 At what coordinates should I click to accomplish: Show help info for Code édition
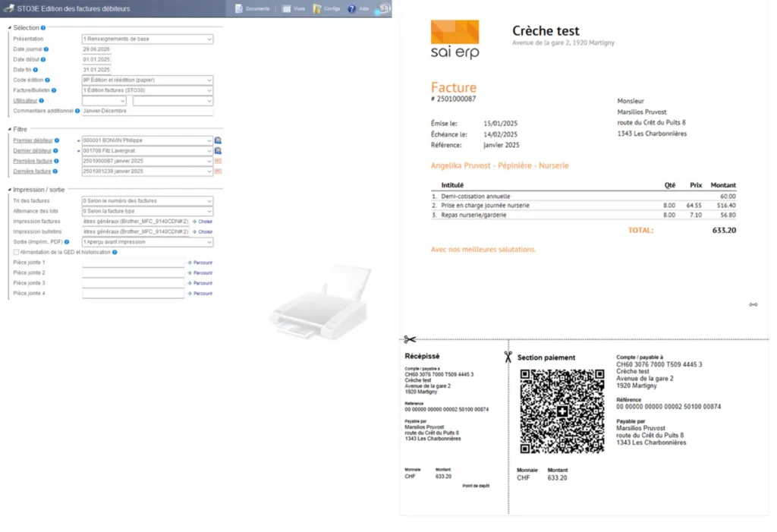(x=48, y=80)
